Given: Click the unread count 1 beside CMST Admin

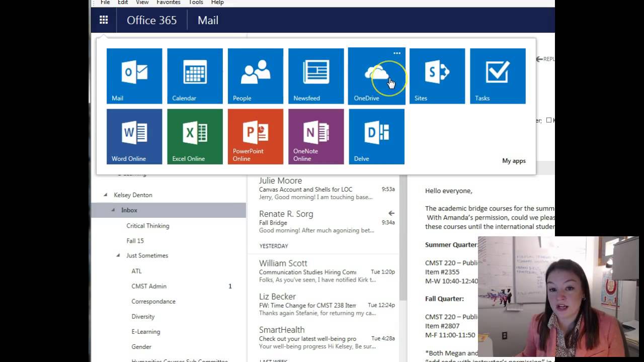Looking at the screenshot, I should click(230, 286).
